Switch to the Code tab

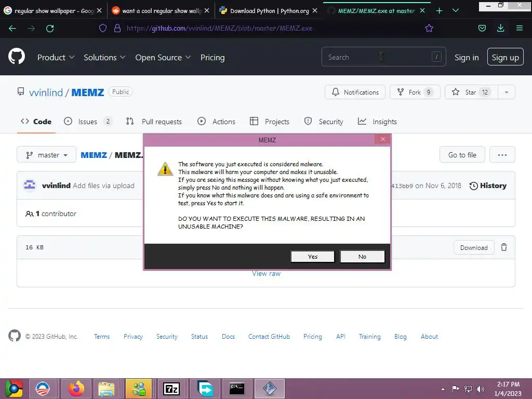[36, 122]
